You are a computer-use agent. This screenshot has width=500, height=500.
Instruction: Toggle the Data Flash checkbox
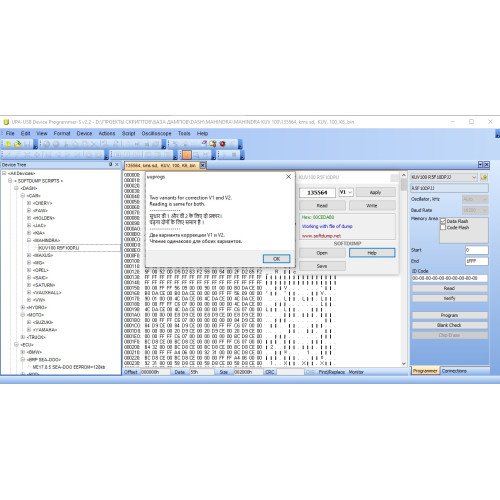[x=443, y=221]
